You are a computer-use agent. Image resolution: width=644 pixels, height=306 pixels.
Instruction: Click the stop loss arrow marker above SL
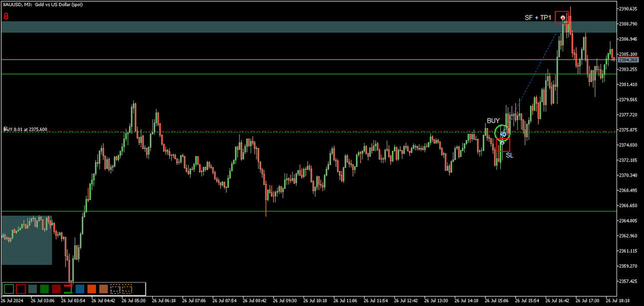click(x=502, y=143)
